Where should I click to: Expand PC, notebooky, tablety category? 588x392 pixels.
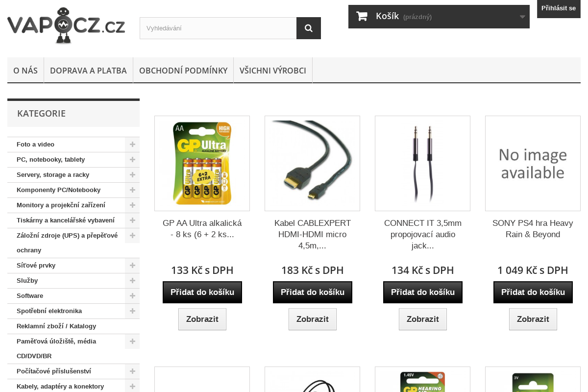(132, 160)
